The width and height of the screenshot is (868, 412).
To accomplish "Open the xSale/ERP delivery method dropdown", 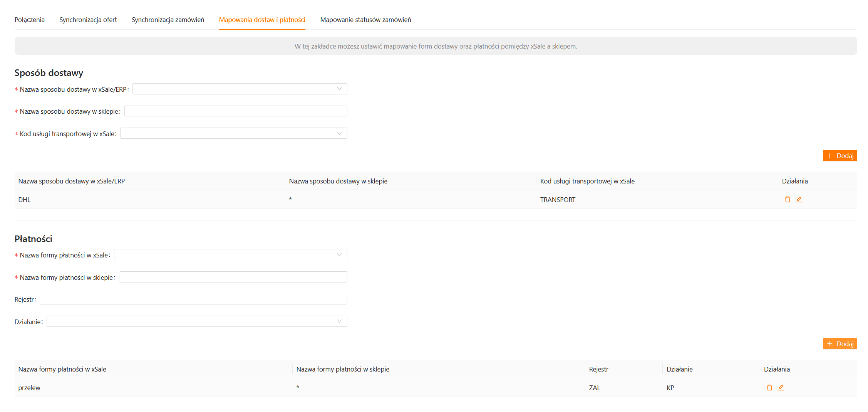I will coord(240,89).
